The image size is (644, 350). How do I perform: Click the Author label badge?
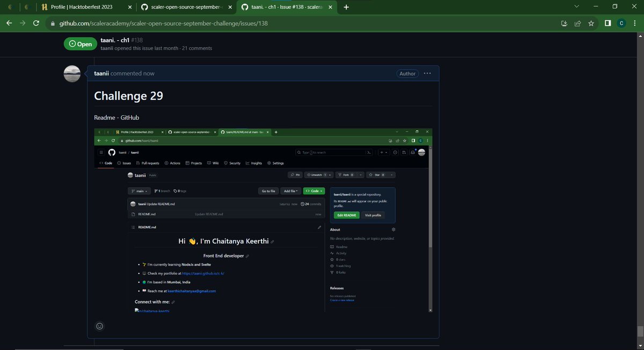point(407,73)
